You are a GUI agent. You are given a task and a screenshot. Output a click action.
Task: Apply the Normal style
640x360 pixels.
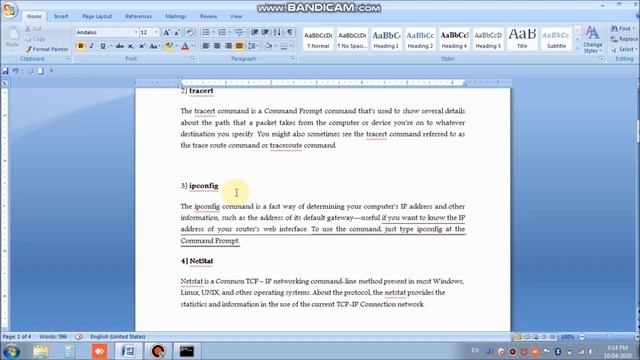coord(318,39)
